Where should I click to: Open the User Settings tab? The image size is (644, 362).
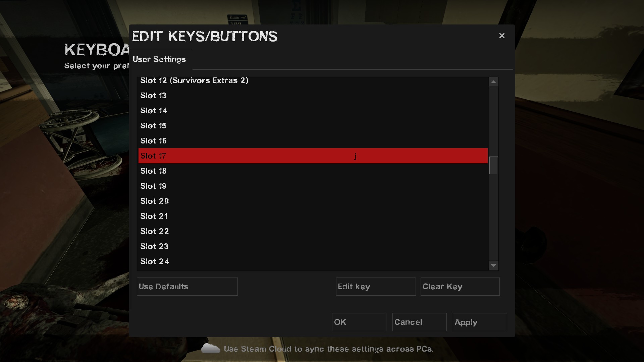159,59
